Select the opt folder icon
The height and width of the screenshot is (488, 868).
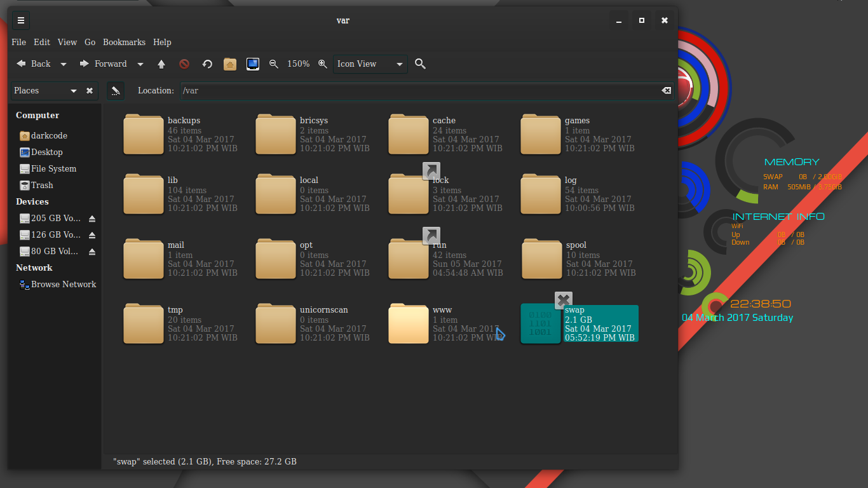276,259
